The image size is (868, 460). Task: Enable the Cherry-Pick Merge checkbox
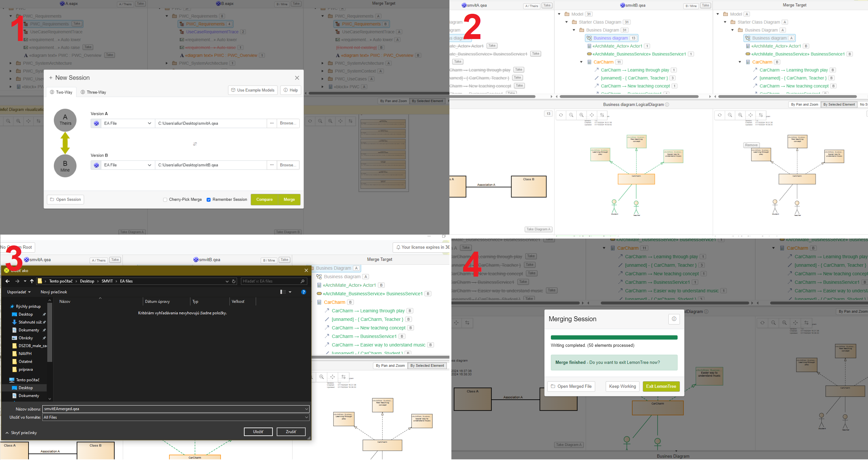165,200
